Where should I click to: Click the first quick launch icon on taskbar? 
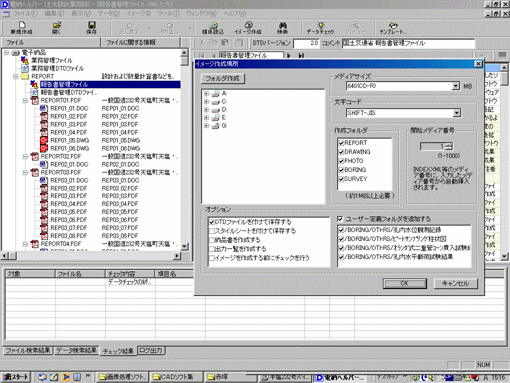(42, 377)
